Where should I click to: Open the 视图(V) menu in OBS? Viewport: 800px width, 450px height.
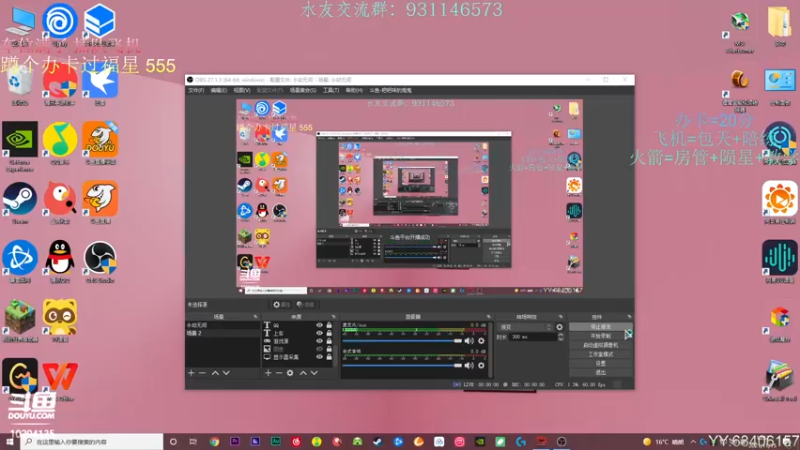pos(242,90)
